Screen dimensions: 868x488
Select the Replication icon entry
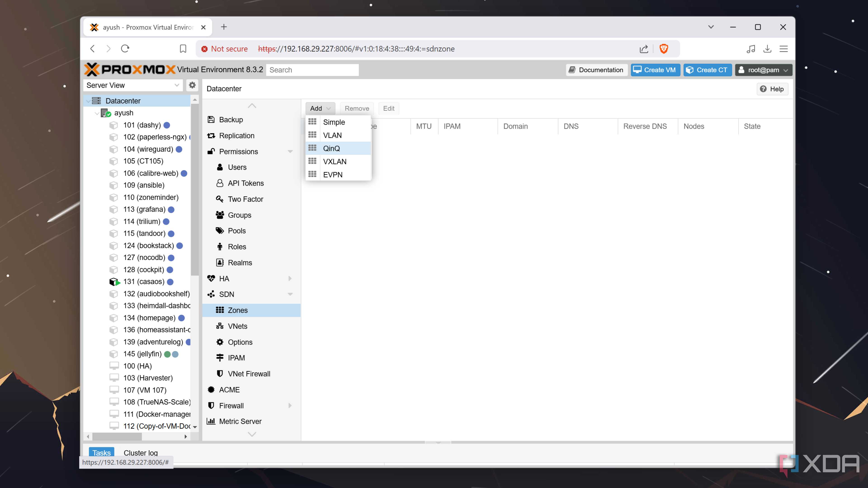pyautogui.click(x=211, y=136)
